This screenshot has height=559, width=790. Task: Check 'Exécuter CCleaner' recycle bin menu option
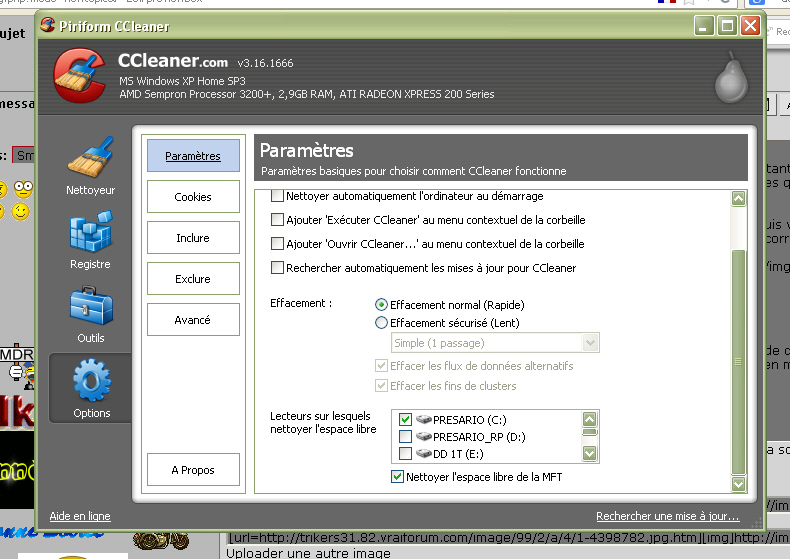tap(277, 220)
